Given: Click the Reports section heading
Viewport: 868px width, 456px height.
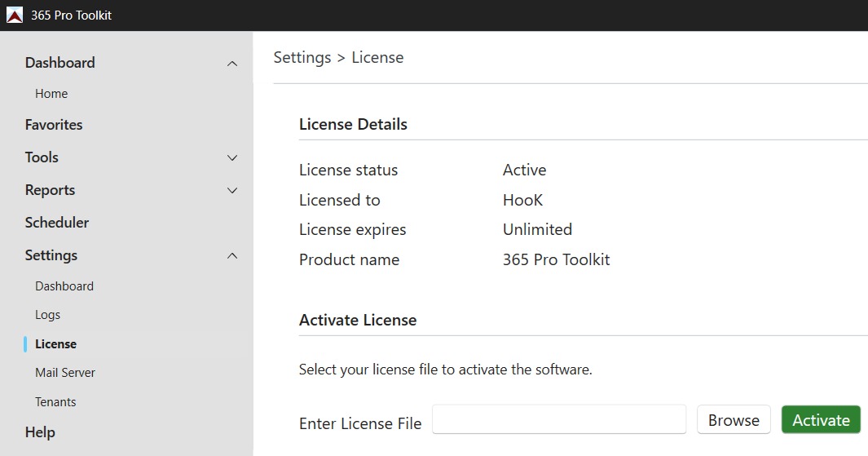Looking at the screenshot, I should 50,190.
